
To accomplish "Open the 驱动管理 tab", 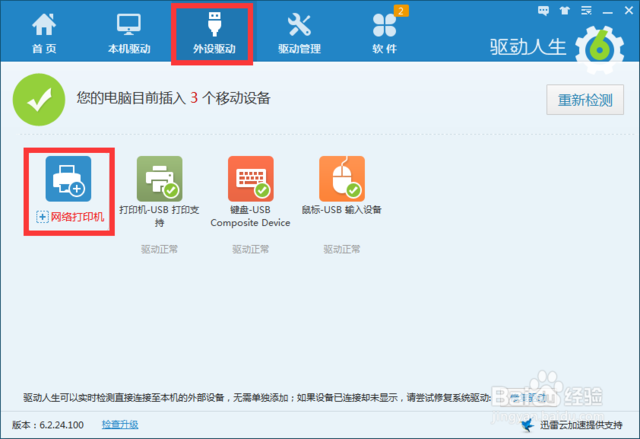I will [299, 33].
